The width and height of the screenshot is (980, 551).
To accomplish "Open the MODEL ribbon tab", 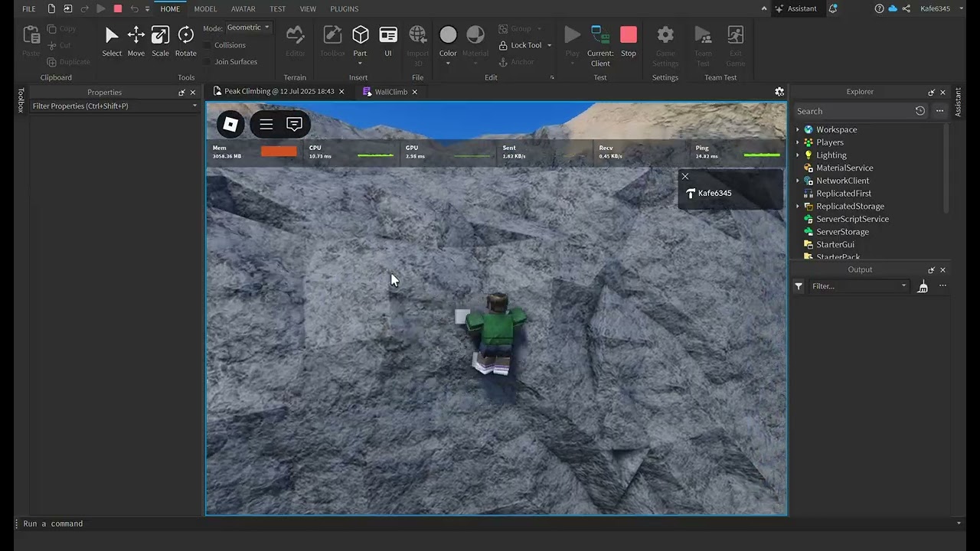I will (205, 9).
